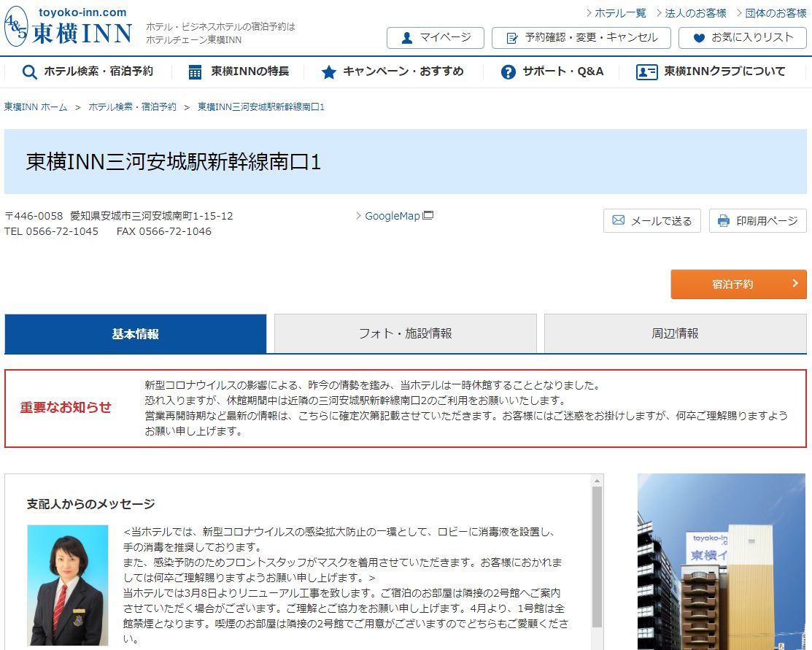Select the 基本情報 tab

click(x=136, y=333)
